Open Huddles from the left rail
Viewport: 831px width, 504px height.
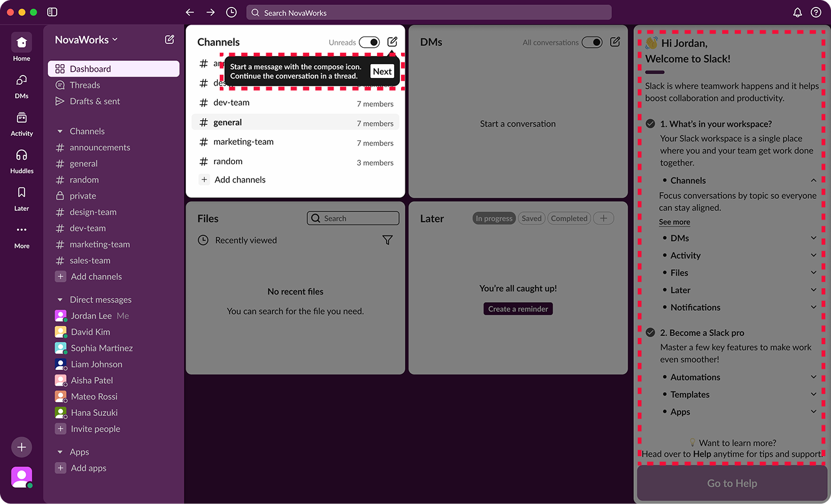(x=21, y=161)
